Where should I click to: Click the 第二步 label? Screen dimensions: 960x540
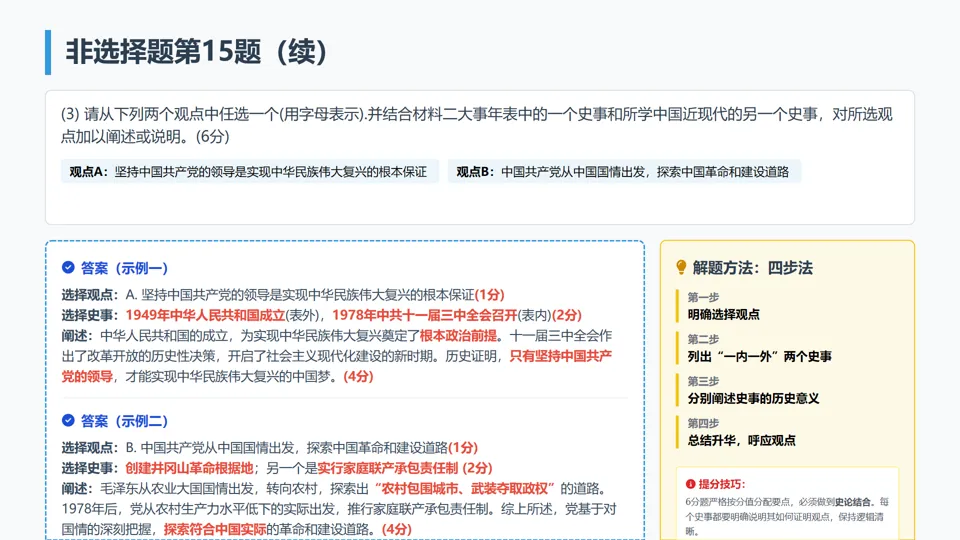703,339
